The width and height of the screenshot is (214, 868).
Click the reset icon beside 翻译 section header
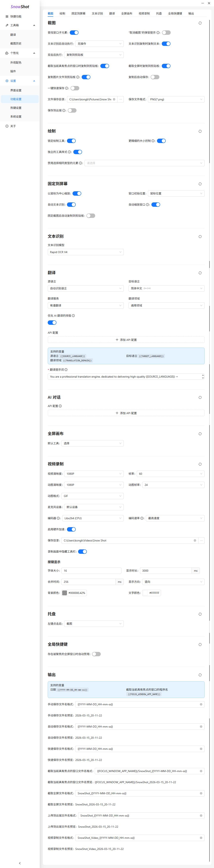point(200,273)
